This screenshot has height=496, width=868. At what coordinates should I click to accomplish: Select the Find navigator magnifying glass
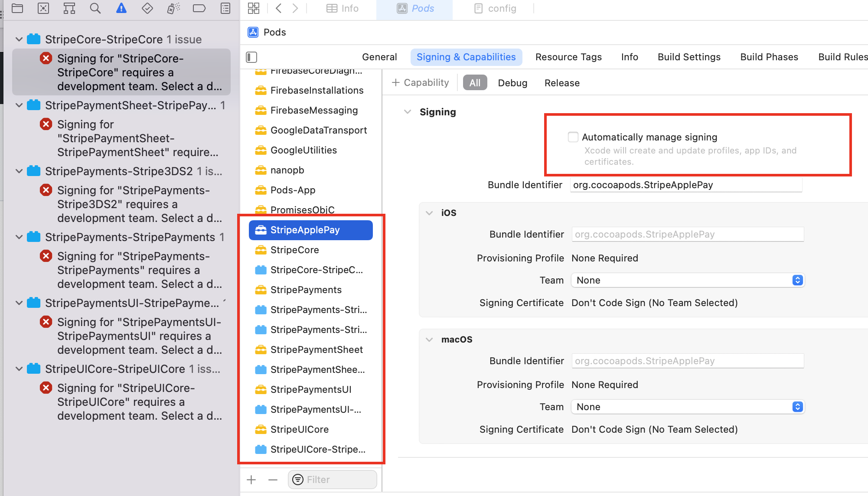click(95, 8)
